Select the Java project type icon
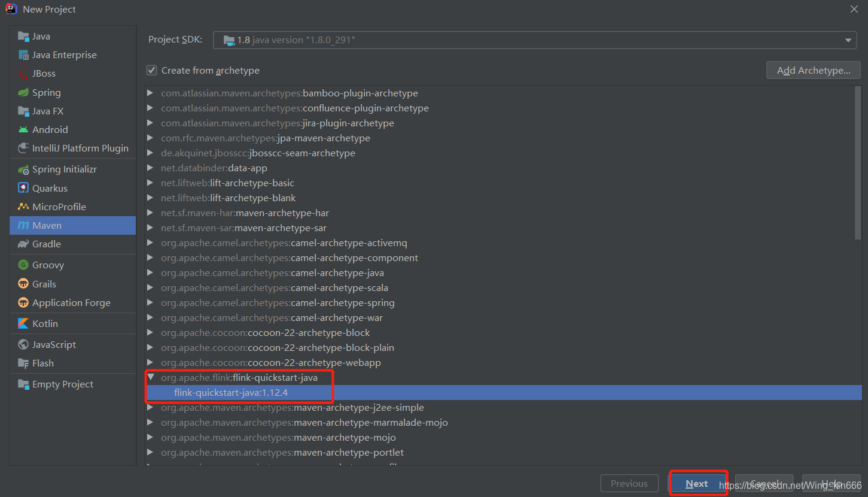The width and height of the screenshot is (868, 497). pos(23,36)
